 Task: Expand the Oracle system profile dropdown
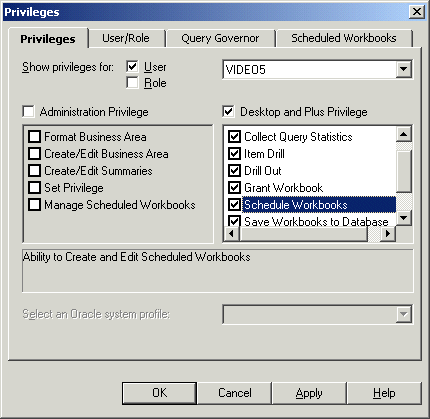pyautogui.click(x=404, y=314)
